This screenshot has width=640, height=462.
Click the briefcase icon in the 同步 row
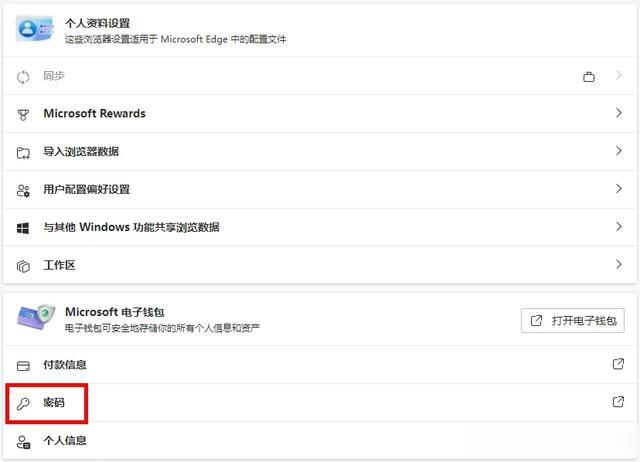click(589, 77)
